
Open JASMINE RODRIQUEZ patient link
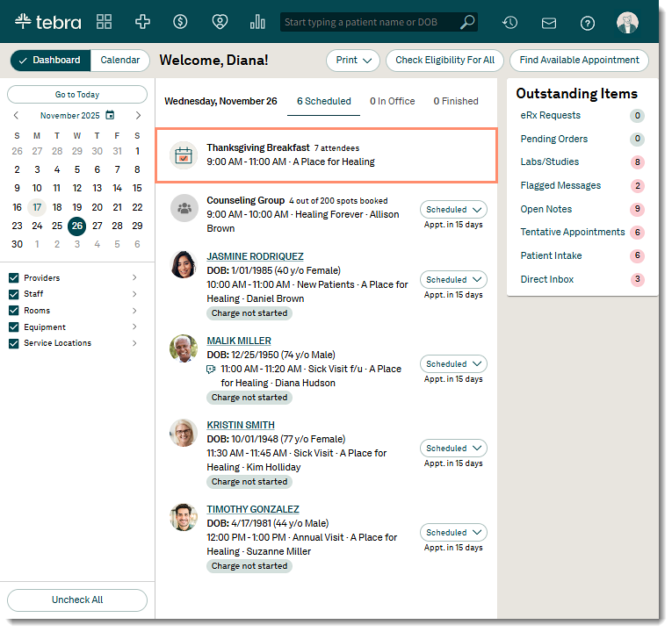point(255,256)
